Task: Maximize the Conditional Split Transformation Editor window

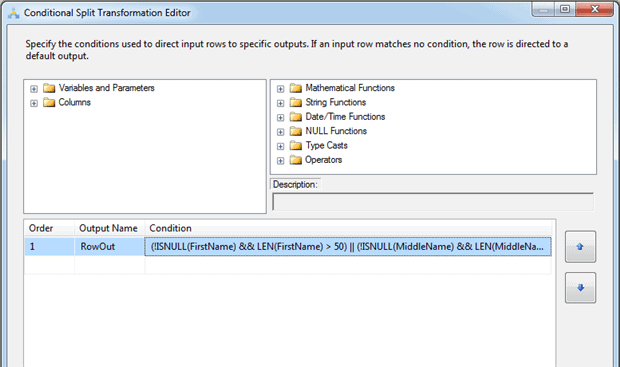Action: (565, 9)
